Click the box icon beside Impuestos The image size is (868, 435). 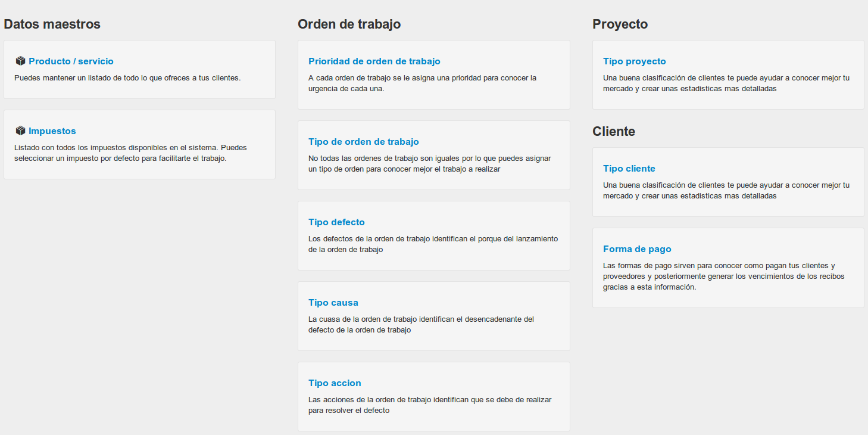pyautogui.click(x=20, y=130)
